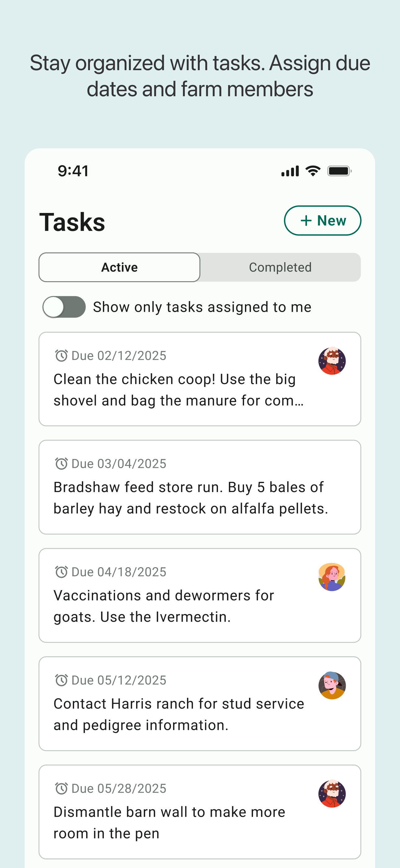This screenshot has width=400, height=868.
Task: Click alarm clock icon for 02/12/2025 due date
Action: tap(61, 355)
